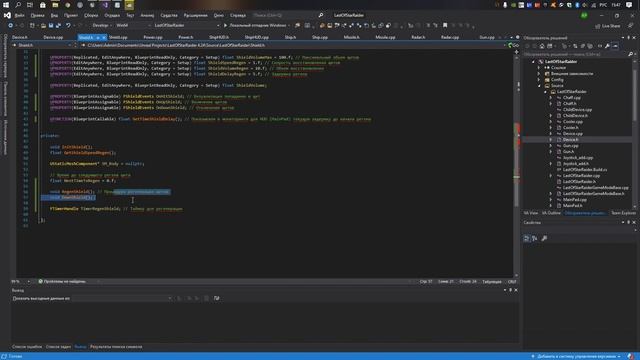This screenshot has height=360, width=640.
Task: Click the search icon next to the title search box
Action: (321, 15)
